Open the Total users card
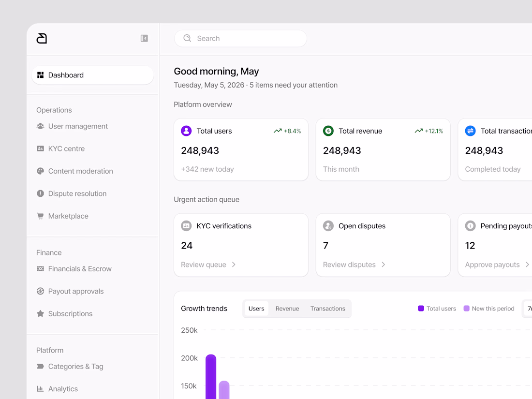The height and width of the screenshot is (399, 532). (241, 149)
